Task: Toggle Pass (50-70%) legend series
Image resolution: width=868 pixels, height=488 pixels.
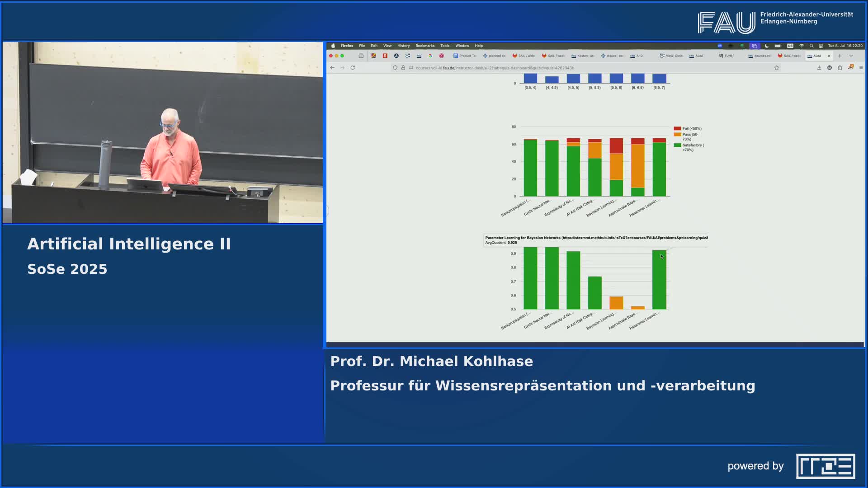Action: (x=690, y=135)
